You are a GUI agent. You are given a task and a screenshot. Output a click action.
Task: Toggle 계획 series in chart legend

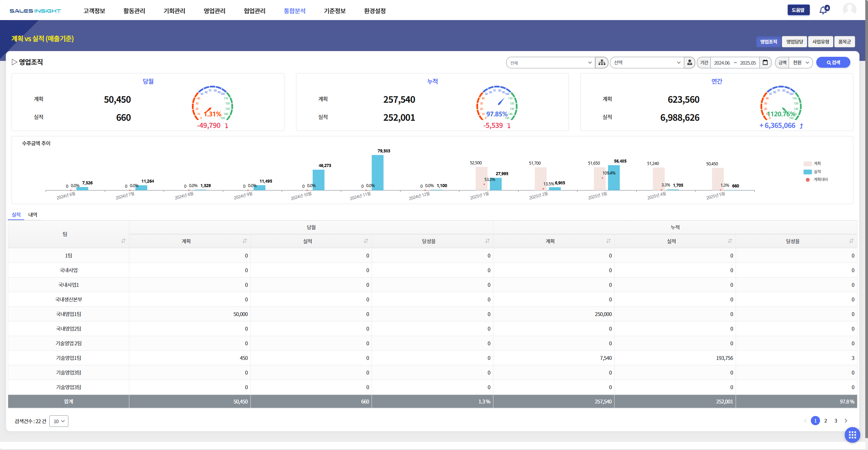coord(812,164)
